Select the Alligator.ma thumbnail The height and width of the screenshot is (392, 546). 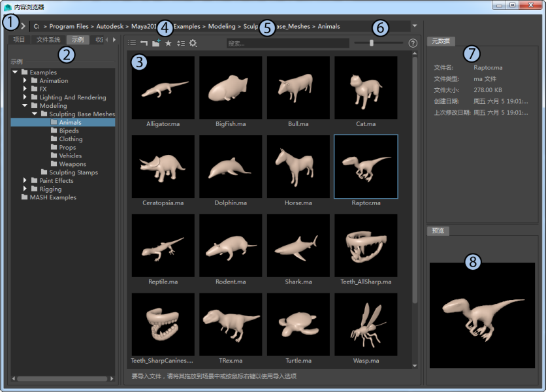click(x=163, y=88)
